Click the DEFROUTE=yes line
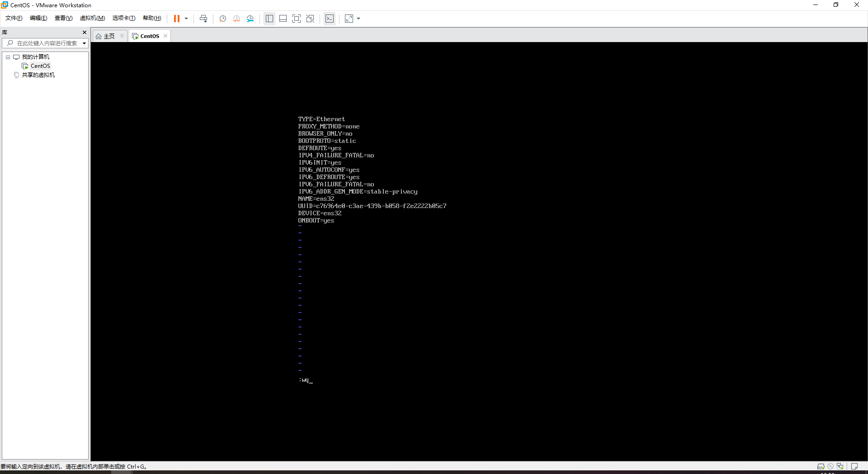This screenshot has width=868, height=474. click(x=320, y=148)
